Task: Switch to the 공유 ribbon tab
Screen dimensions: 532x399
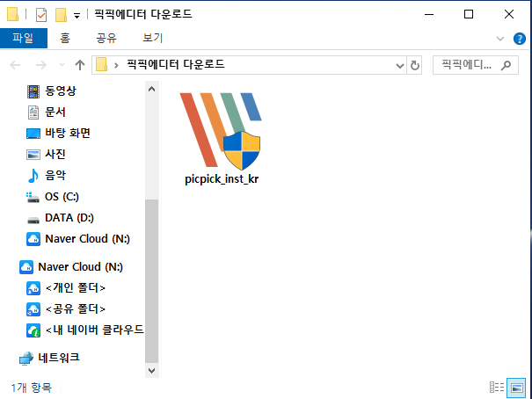Action: point(106,38)
